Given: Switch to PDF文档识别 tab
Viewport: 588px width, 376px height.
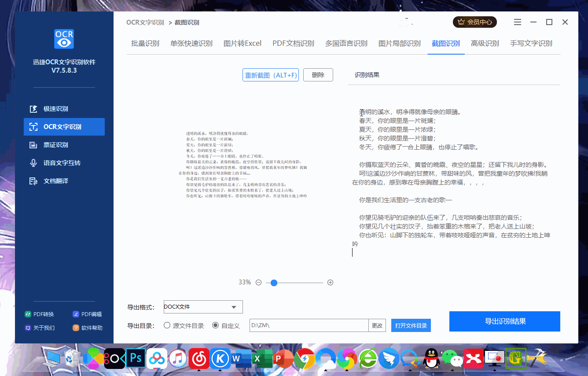Looking at the screenshot, I should pyautogui.click(x=293, y=43).
